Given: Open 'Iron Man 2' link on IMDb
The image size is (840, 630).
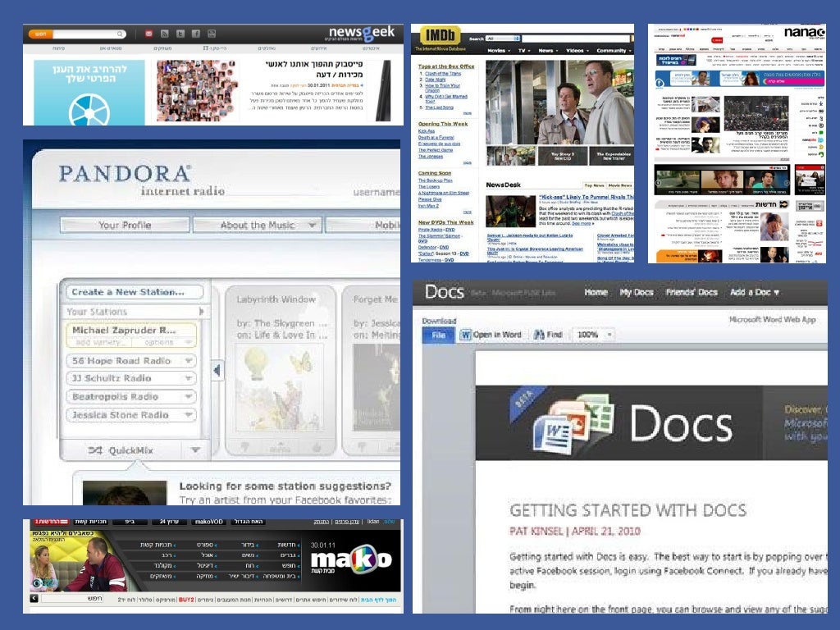Looking at the screenshot, I should point(428,206).
